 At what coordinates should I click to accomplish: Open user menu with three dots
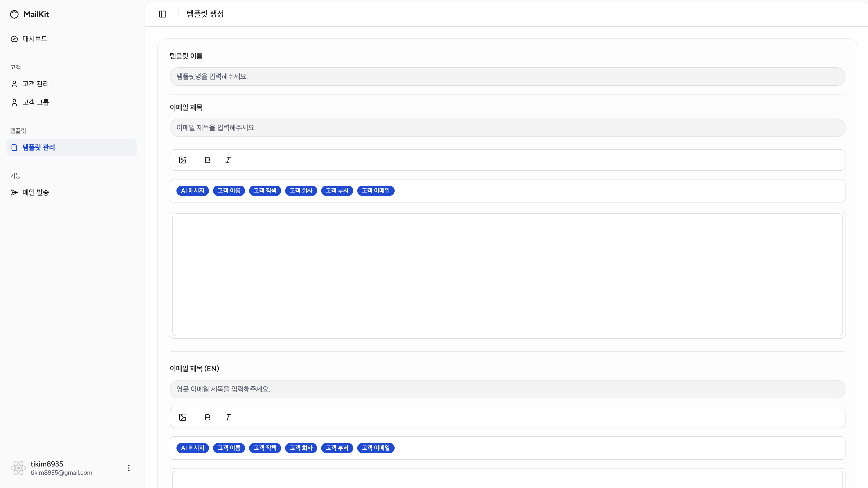(x=129, y=468)
